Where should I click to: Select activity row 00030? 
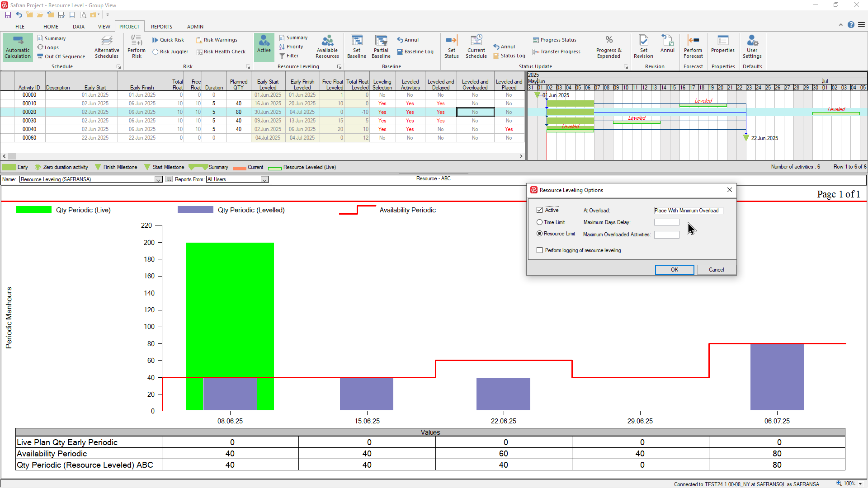[x=262, y=121]
